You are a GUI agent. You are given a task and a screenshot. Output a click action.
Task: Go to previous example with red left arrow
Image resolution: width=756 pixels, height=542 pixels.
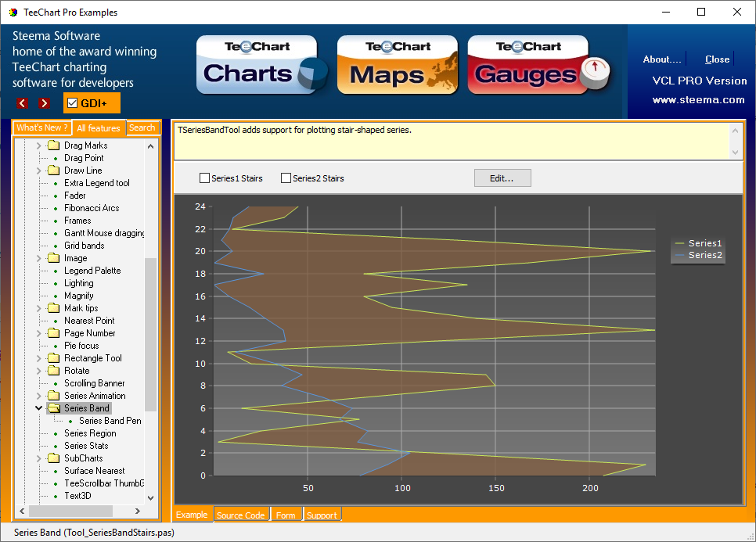22,103
